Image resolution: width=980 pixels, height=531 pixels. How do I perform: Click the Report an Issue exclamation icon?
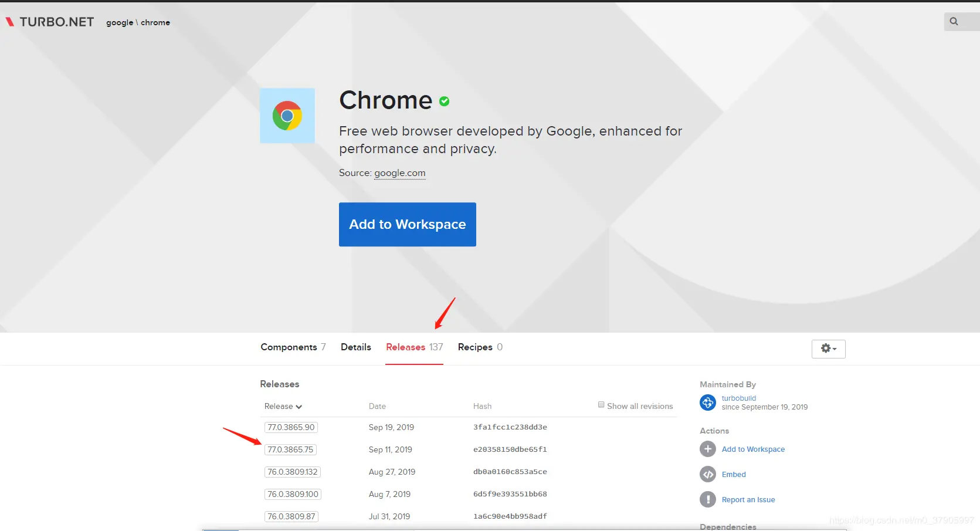tap(708, 499)
